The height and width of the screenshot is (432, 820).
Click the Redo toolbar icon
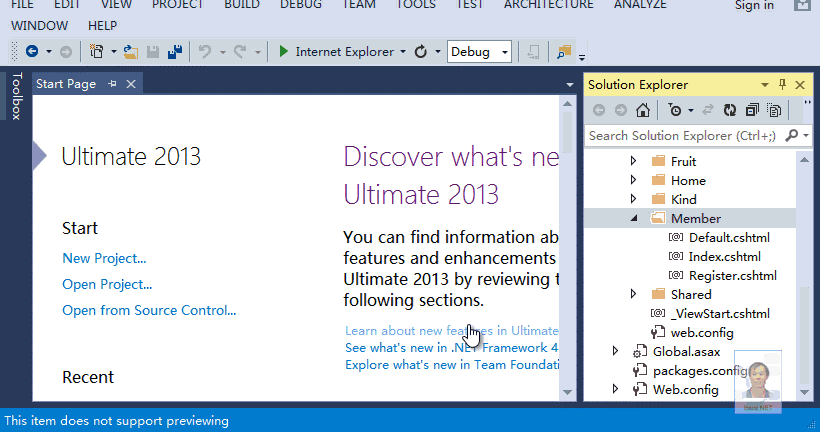coord(240,51)
